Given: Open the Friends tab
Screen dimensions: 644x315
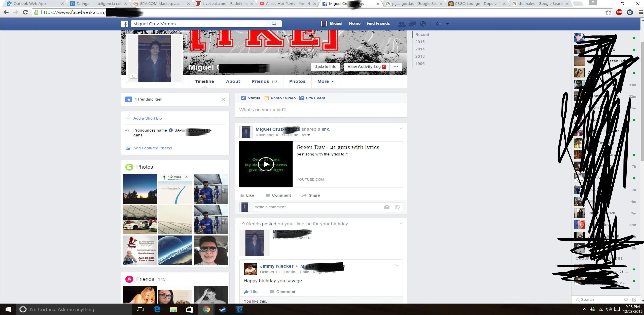Looking at the screenshot, I should click(x=264, y=81).
